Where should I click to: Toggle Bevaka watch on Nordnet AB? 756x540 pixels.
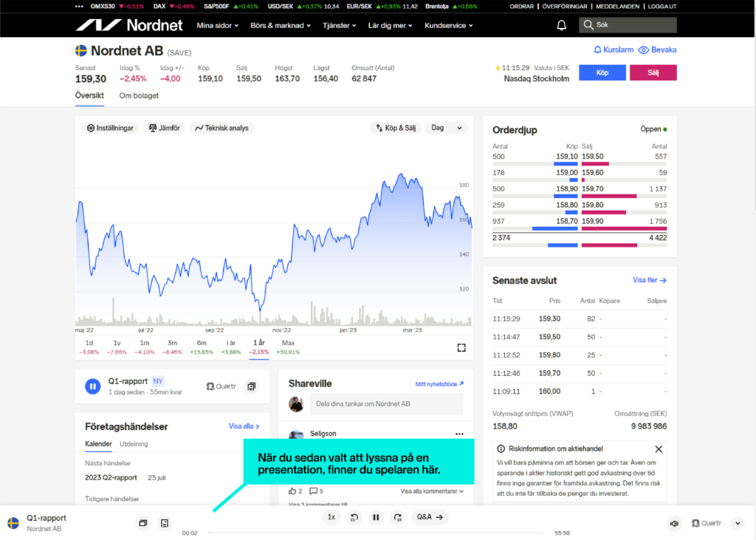click(x=657, y=49)
